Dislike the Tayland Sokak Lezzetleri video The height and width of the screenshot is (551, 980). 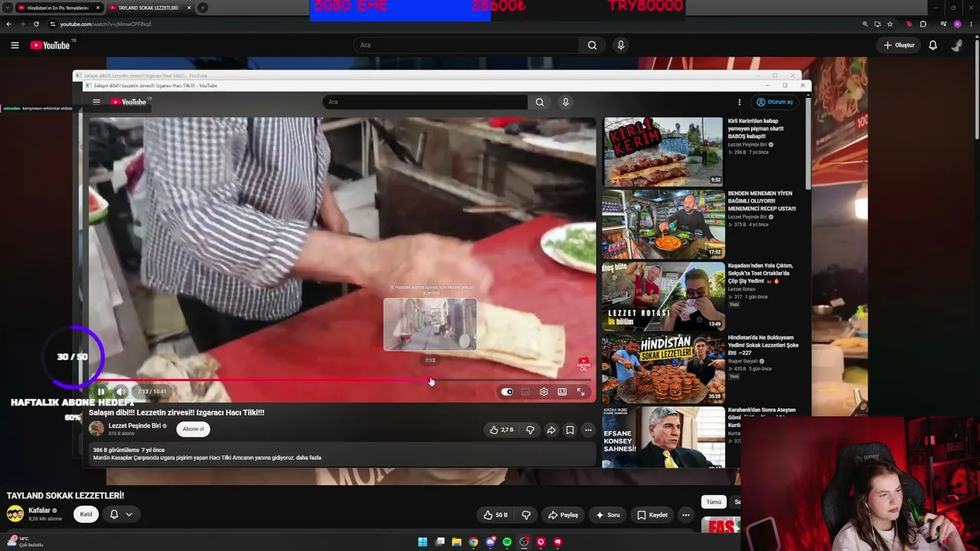click(526, 515)
